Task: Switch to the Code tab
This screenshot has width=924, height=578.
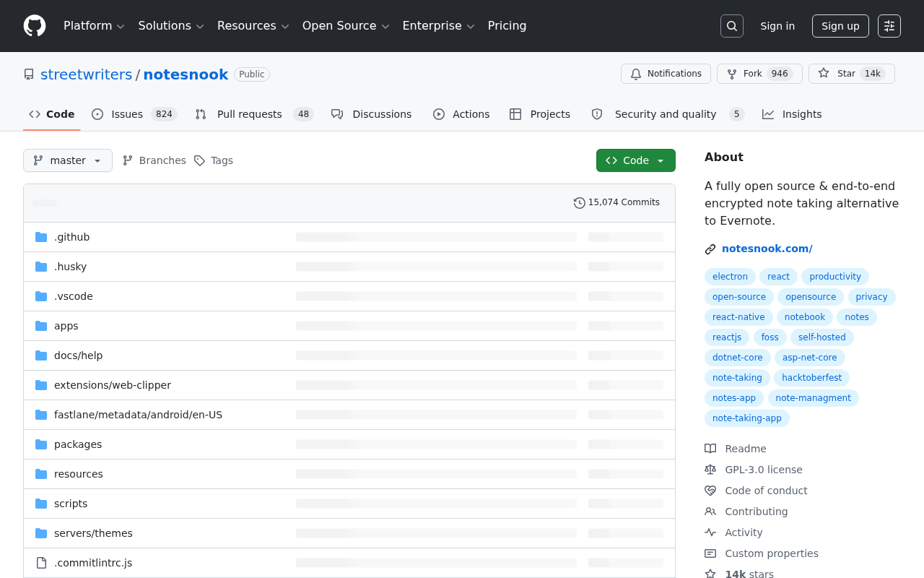Action: pyautogui.click(x=52, y=114)
